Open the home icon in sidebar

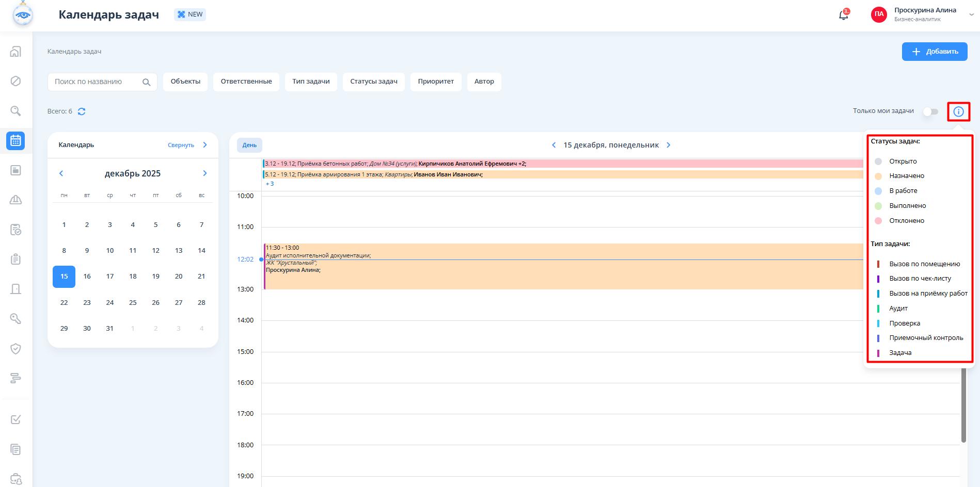16,52
